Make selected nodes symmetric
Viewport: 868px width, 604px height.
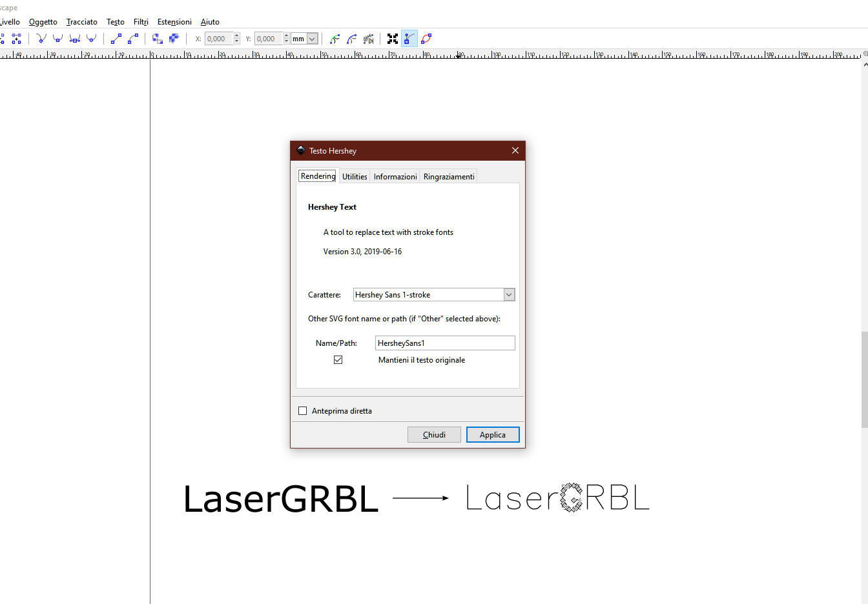75,39
